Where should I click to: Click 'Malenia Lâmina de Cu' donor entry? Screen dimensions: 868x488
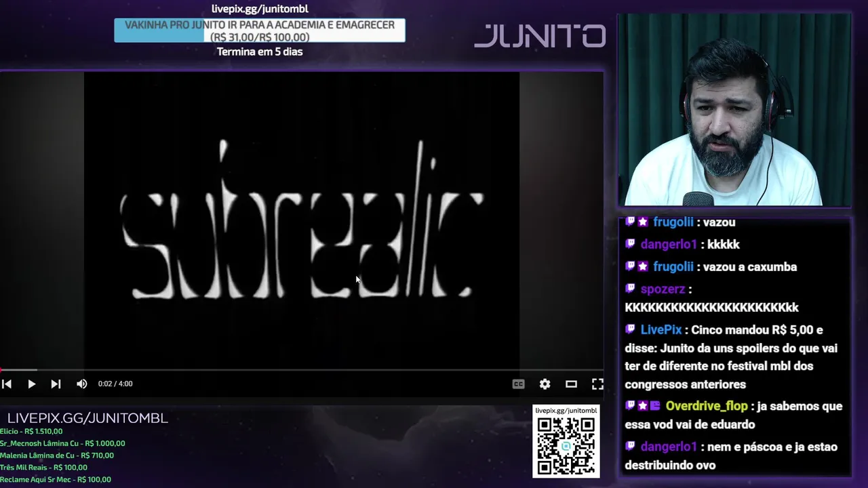point(57,455)
